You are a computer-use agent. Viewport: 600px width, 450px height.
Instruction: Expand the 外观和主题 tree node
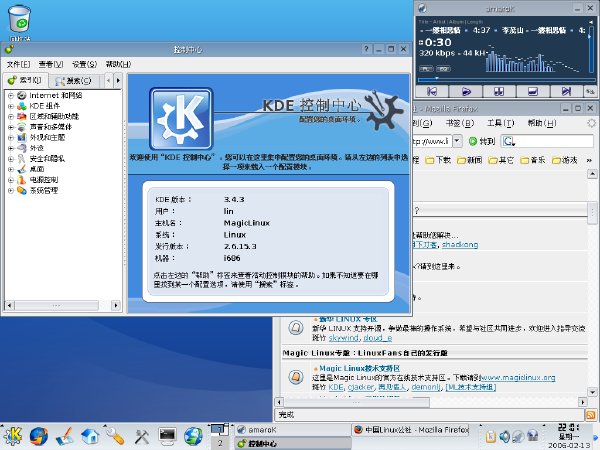point(11,137)
